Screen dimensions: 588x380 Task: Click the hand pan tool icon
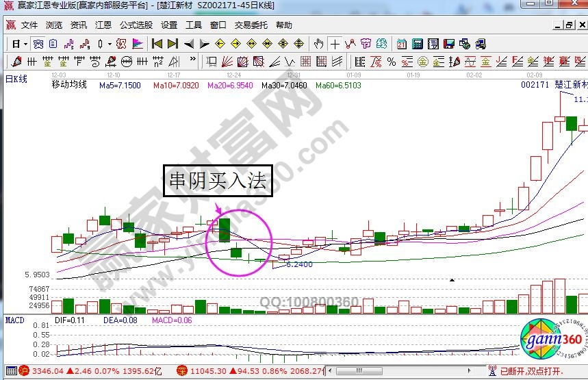pos(318,44)
